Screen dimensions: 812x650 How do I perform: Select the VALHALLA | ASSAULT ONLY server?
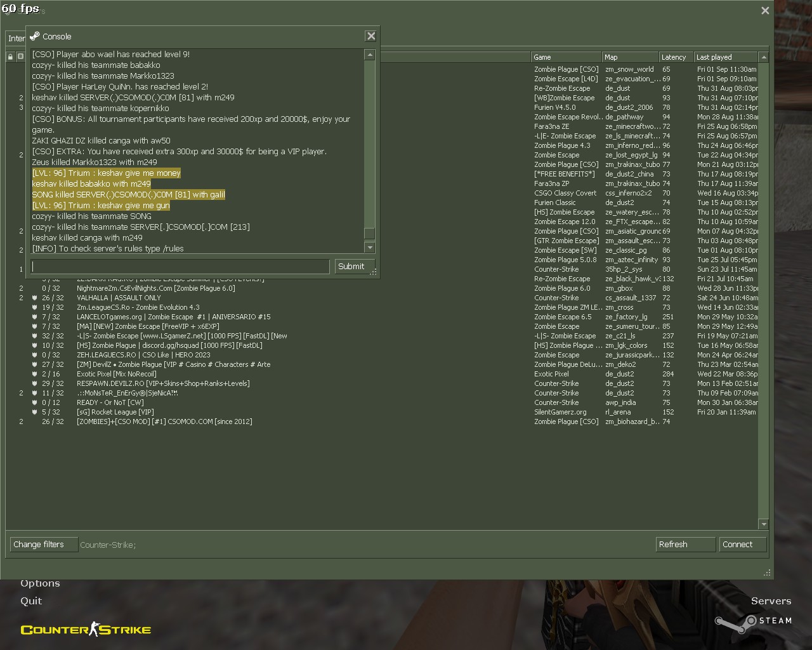(382, 298)
